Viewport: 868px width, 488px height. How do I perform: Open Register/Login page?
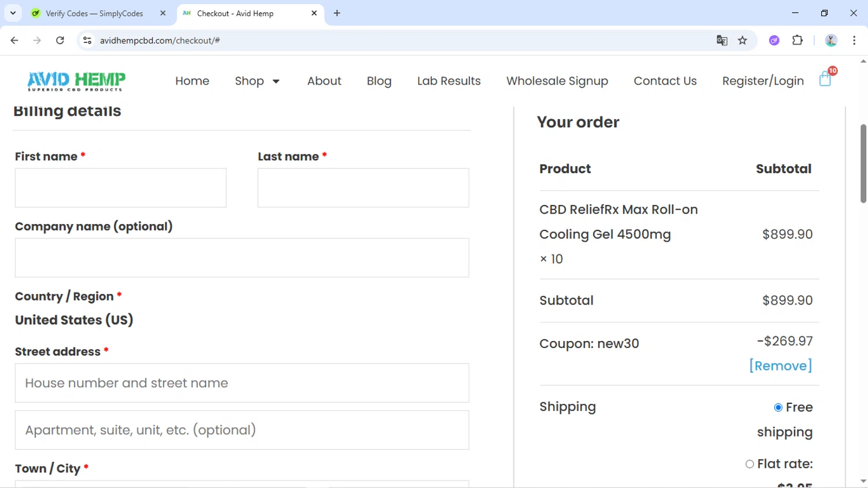pyautogui.click(x=763, y=81)
